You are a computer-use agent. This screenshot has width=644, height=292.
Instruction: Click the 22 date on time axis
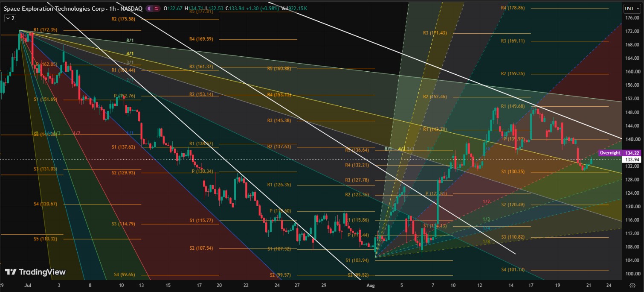[246, 285]
